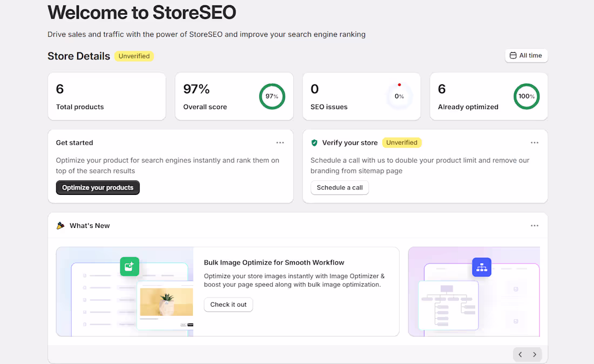594x364 pixels.
Task: Click the Store Details heading
Action: [x=79, y=56]
